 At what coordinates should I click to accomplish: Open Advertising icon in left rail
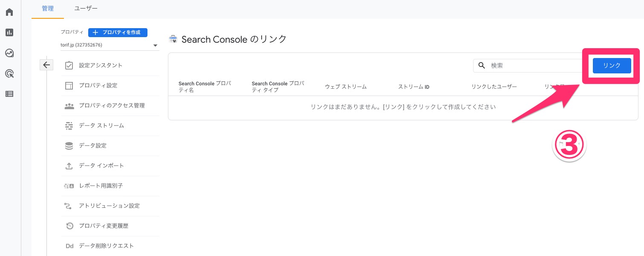(x=9, y=73)
